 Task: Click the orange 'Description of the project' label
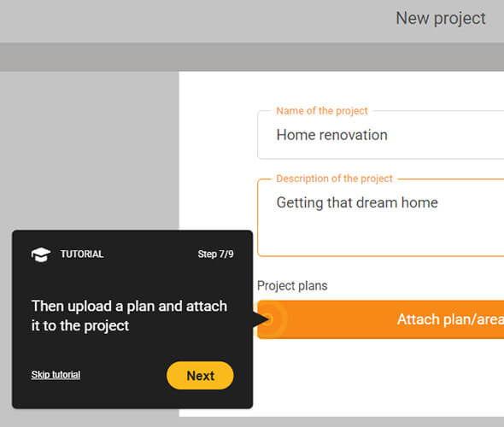[334, 178]
